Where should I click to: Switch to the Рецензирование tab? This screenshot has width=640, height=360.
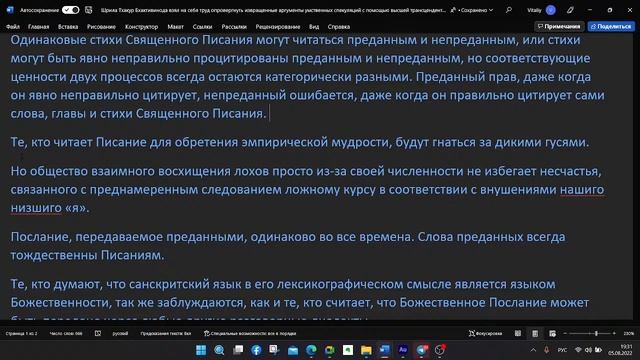click(x=278, y=27)
